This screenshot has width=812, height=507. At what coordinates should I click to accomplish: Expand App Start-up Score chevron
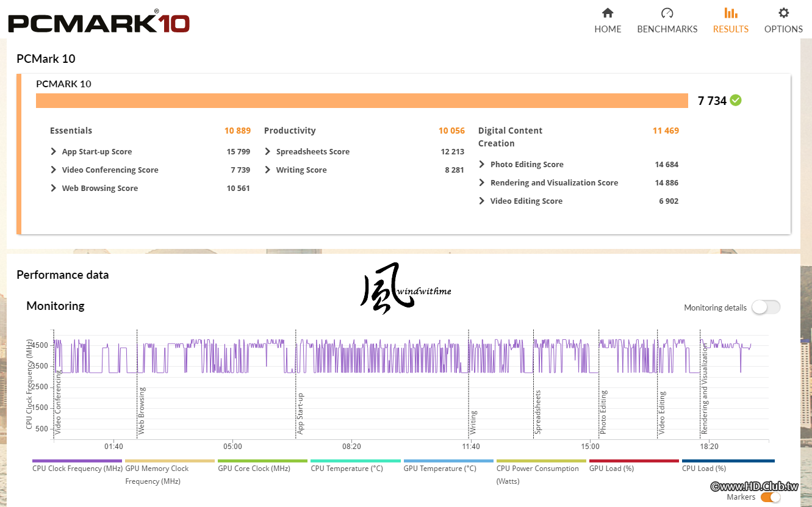tap(54, 151)
